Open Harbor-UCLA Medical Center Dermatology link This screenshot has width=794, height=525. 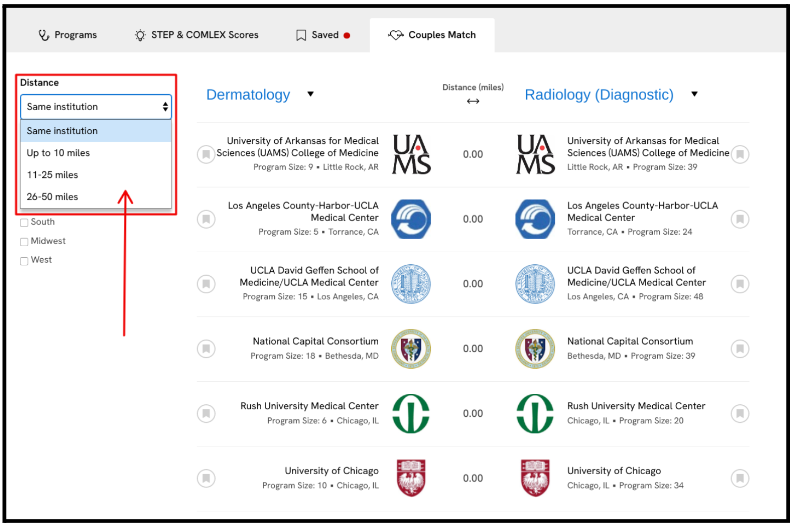[303, 212]
